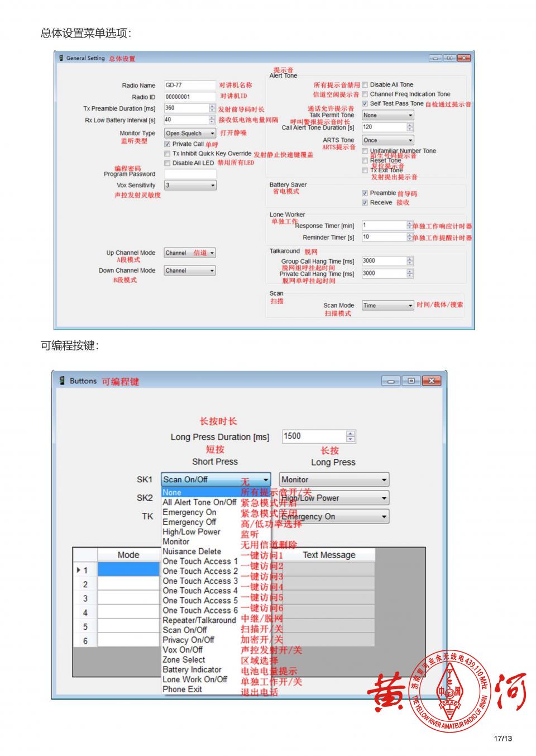Enable the Disable All Tone checkbox
This screenshot has width=536, height=756.
[x=365, y=85]
